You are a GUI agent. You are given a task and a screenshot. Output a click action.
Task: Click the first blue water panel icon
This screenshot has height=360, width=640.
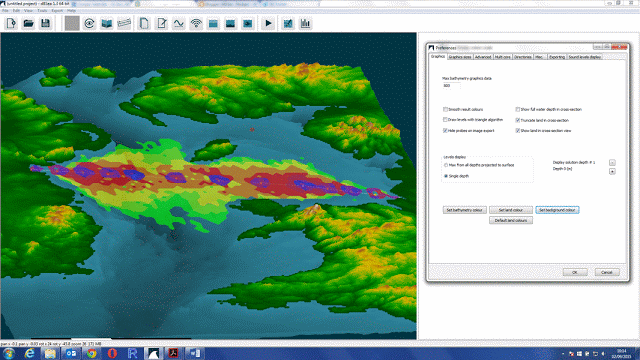[213, 23]
